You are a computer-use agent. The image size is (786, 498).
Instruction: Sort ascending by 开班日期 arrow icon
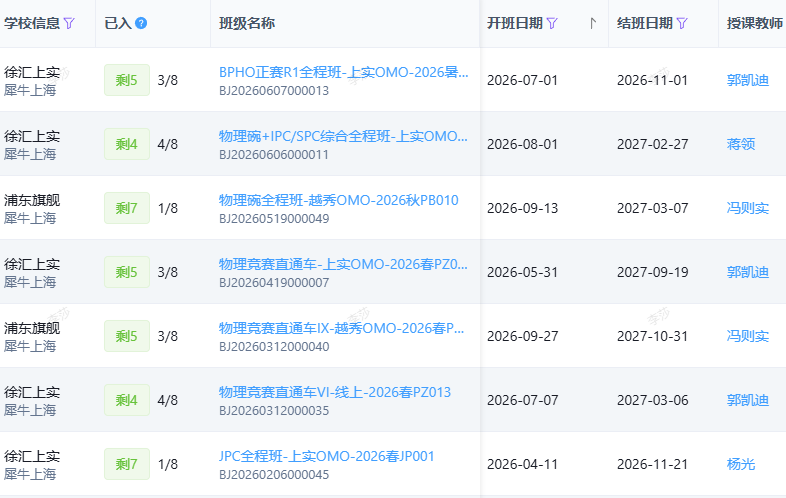coord(593,23)
